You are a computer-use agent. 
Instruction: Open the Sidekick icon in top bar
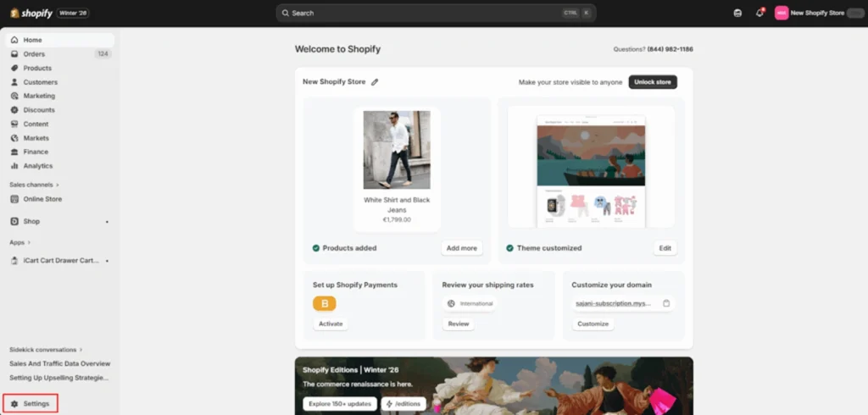(x=737, y=13)
